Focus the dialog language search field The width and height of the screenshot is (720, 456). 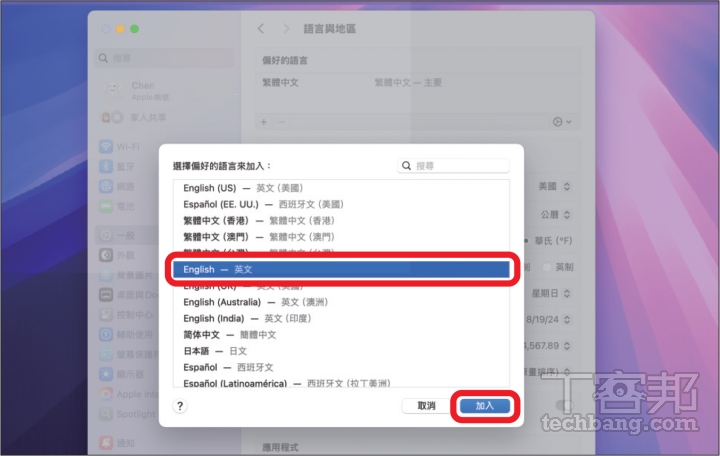point(453,166)
